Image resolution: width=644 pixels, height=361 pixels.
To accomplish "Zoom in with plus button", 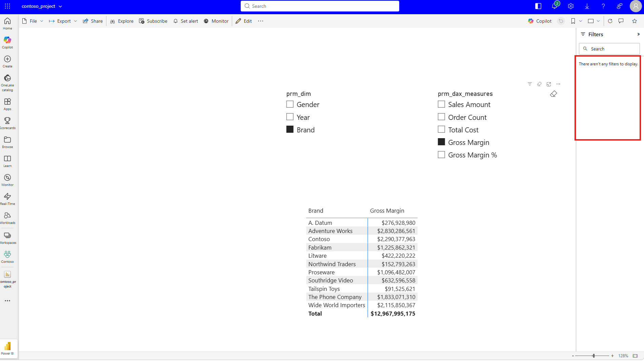I will tap(612, 356).
